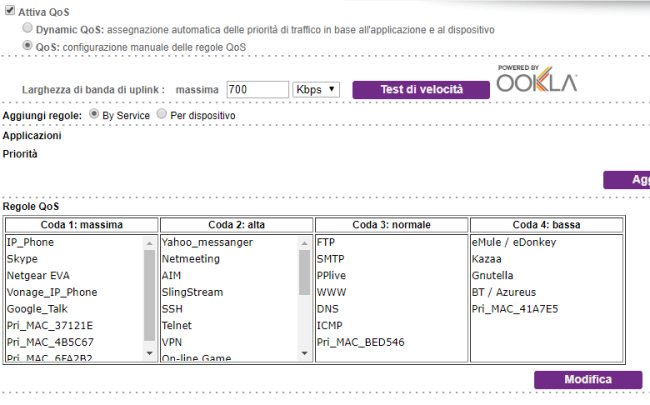Screen dimensions: 650x405
Task: Open the Kbps unit dropdown
Action: pos(316,90)
